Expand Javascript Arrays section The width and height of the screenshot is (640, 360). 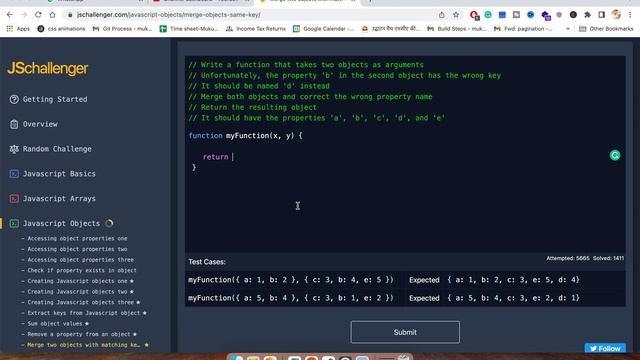click(x=59, y=199)
